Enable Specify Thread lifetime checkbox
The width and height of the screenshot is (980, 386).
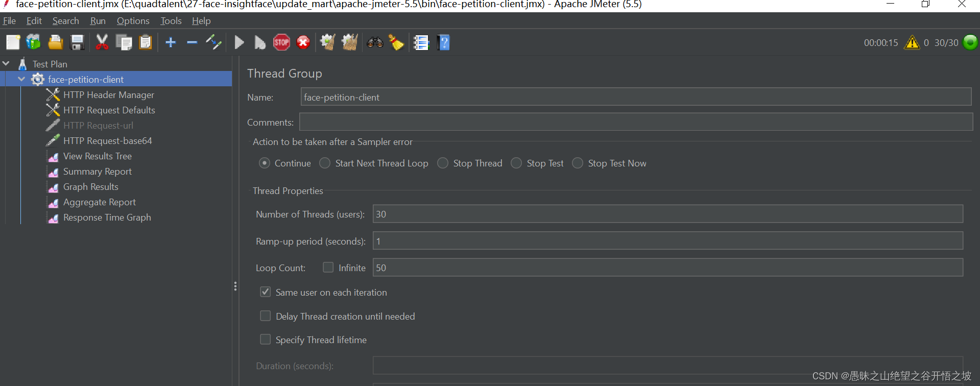(266, 340)
